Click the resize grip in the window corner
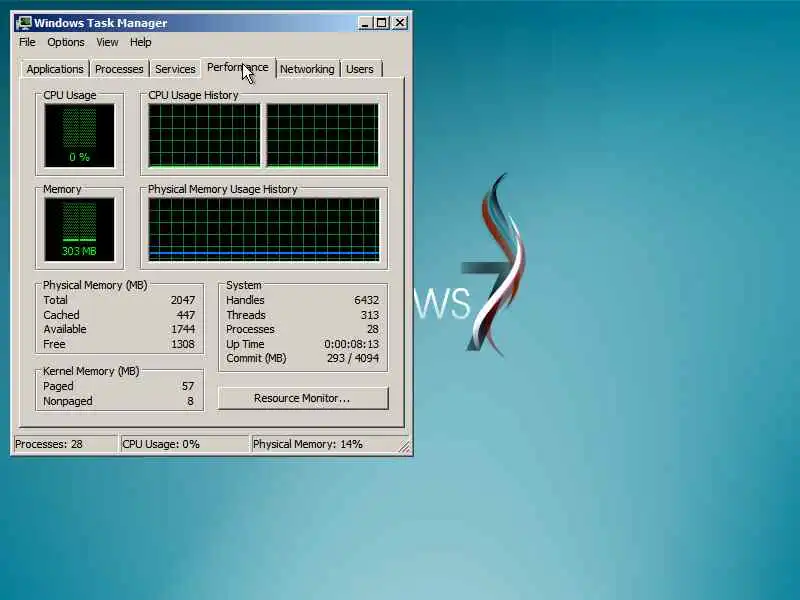This screenshot has height=600, width=800. coord(405,447)
